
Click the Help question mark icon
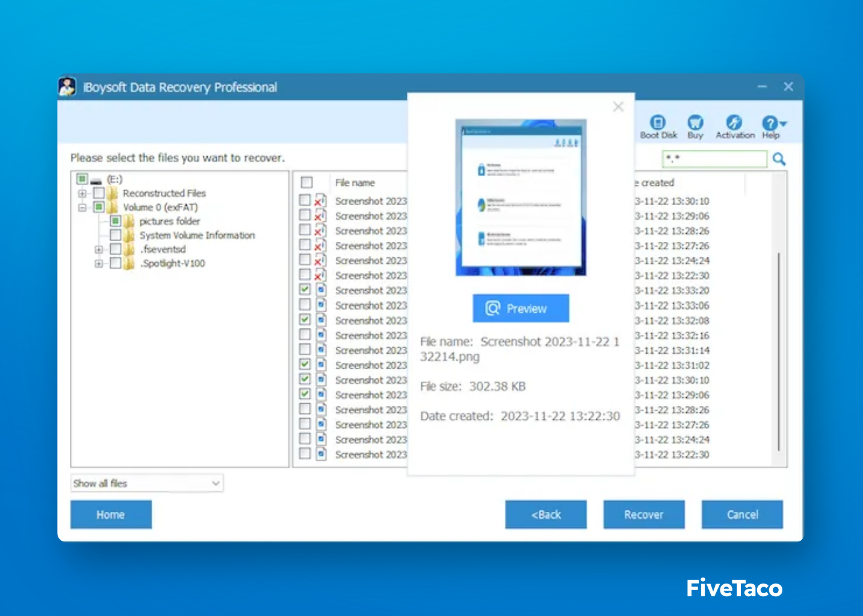(x=769, y=123)
